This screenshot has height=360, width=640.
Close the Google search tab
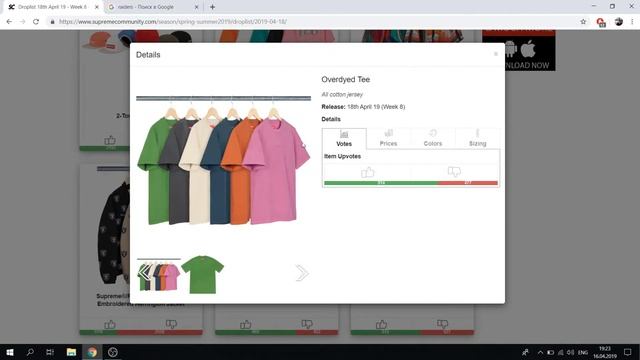pos(196,7)
